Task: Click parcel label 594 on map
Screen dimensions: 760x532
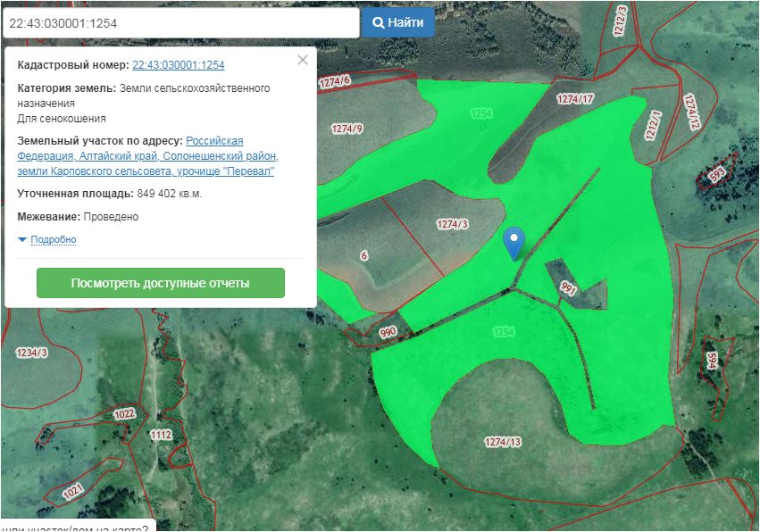Action: point(712,359)
